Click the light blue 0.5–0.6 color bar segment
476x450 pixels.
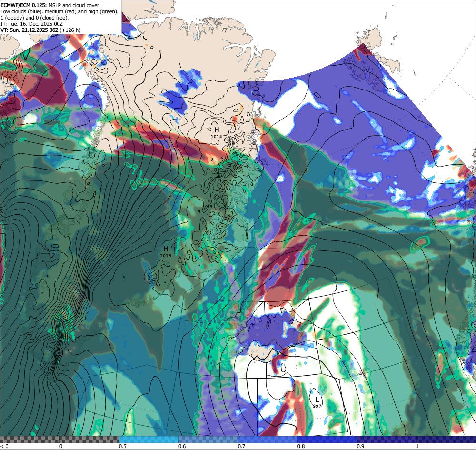point(149,440)
